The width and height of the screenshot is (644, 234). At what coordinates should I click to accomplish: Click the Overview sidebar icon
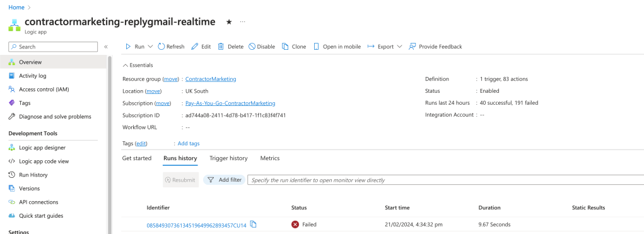coord(12,62)
